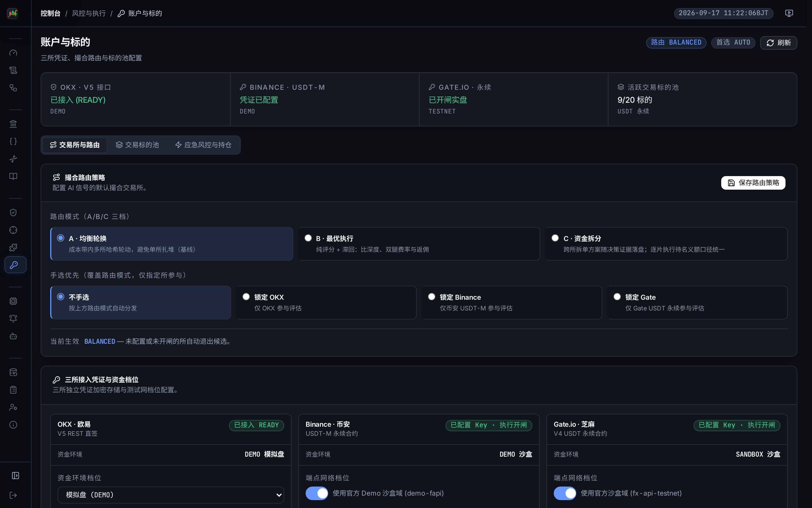Viewport: 812px width, 508px height.
Task: Open the scroll document icon in sidebar
Action: tap(14, 70)
